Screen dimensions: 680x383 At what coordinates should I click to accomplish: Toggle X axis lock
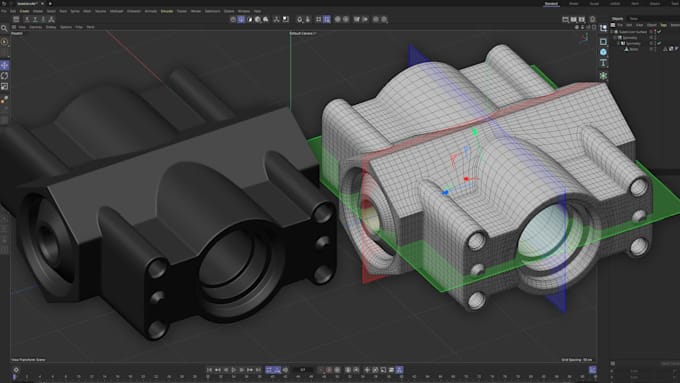tap(27, 20)
